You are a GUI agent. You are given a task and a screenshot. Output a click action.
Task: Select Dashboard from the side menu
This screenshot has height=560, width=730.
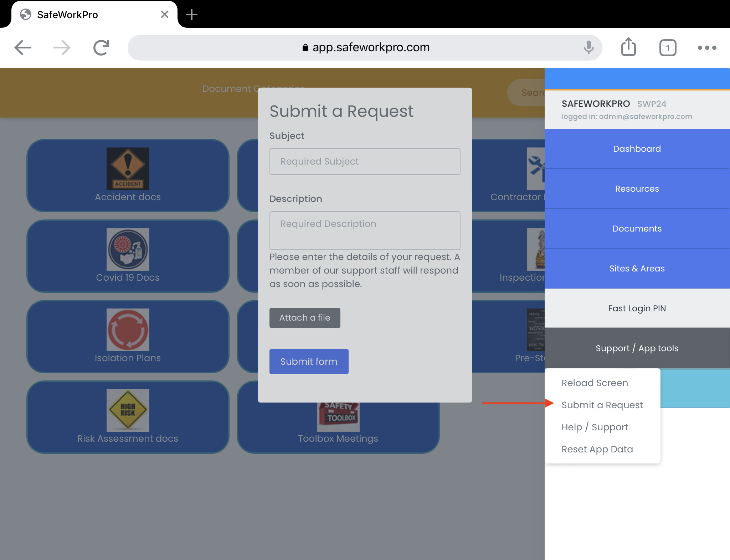coord(638,148)
